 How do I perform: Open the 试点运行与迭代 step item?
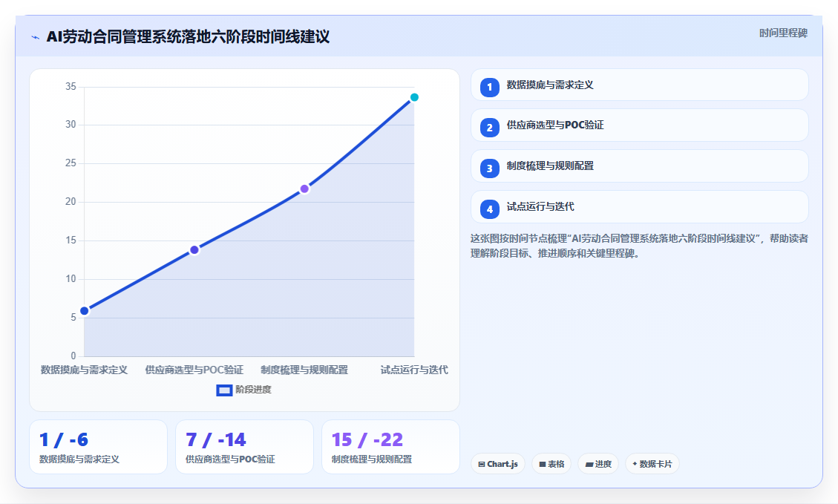click(x=640, y=207)
